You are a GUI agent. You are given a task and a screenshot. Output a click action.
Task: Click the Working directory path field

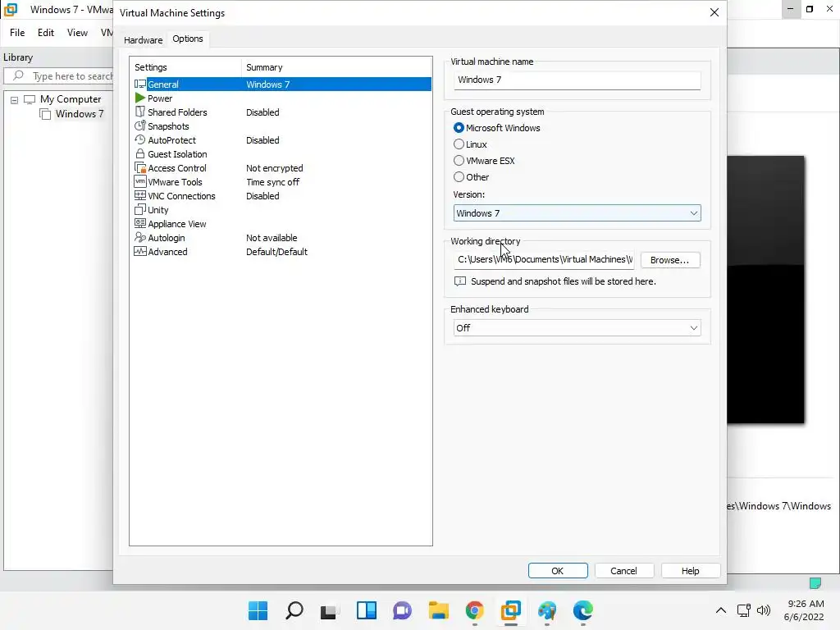[x=544, y=260]
